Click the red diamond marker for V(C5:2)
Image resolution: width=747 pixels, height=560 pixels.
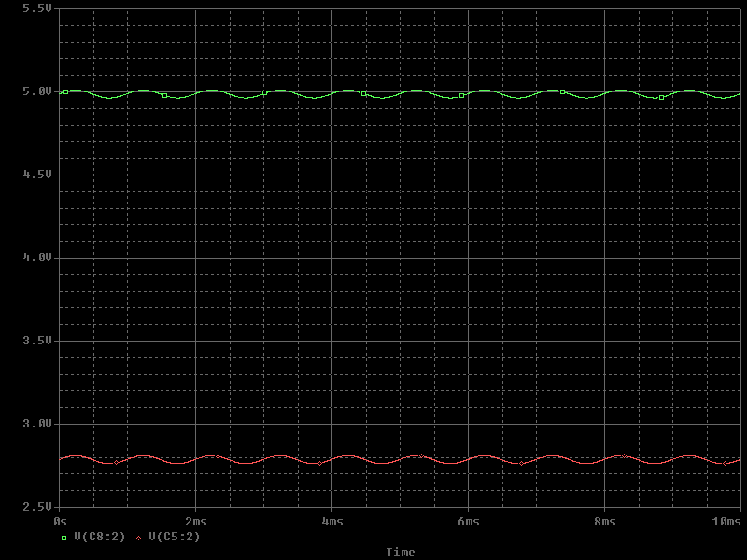[x=138, y=539]
